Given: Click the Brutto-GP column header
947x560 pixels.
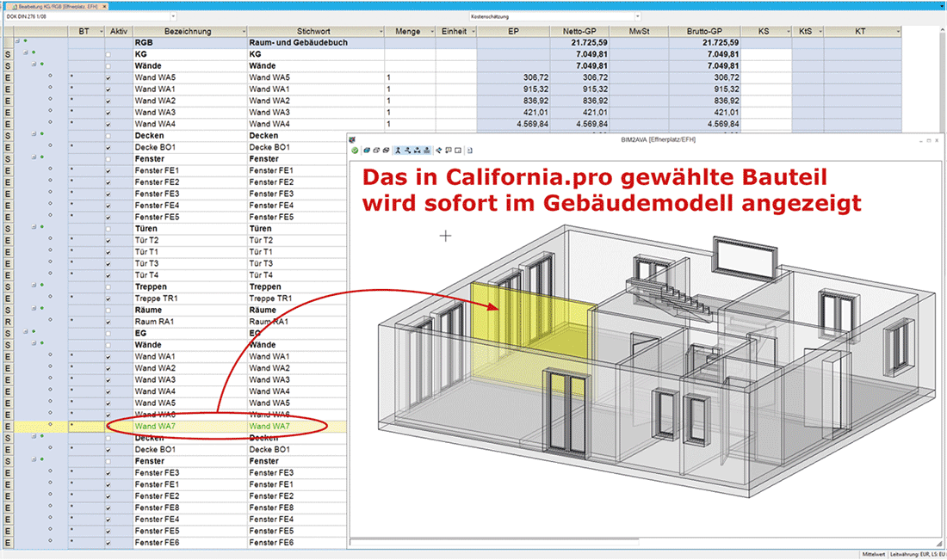Looking at the screenshot, I should click(704, 31).
